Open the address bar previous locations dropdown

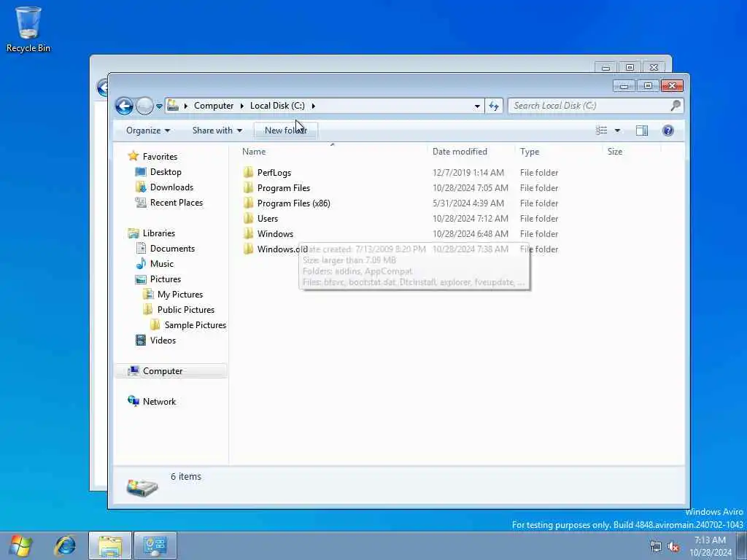click(477, 106)
